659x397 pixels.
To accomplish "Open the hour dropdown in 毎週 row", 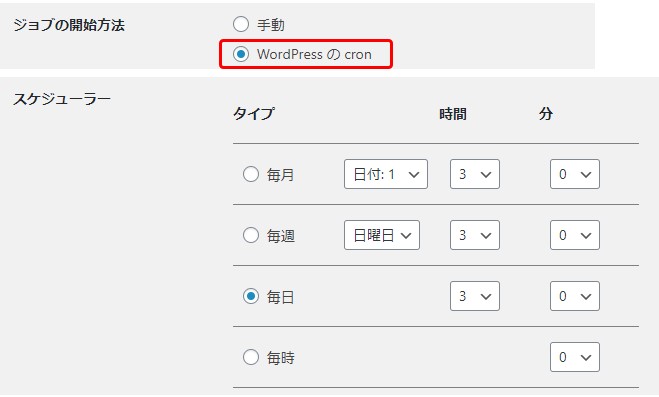I will (475, 235).
